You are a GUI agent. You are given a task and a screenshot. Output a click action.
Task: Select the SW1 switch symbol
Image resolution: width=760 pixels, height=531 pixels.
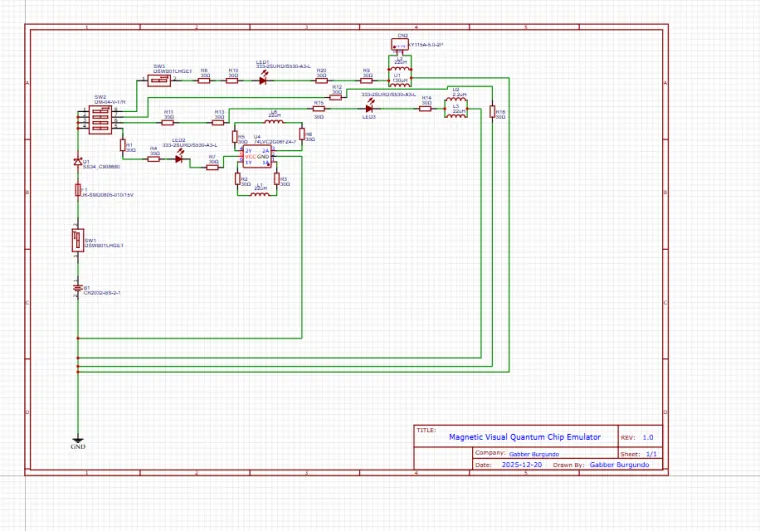(x=78, y=241)
